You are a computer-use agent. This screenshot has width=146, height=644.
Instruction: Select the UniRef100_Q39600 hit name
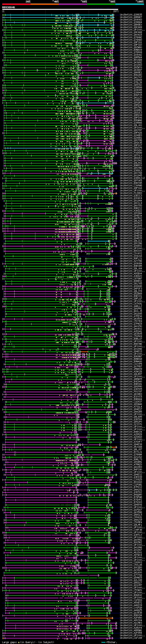click(131, 100)
